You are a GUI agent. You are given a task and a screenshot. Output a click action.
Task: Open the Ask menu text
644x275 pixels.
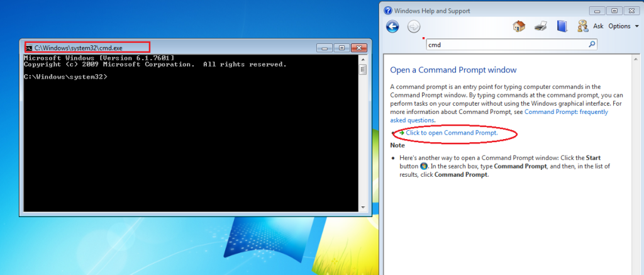coord(598,26)
